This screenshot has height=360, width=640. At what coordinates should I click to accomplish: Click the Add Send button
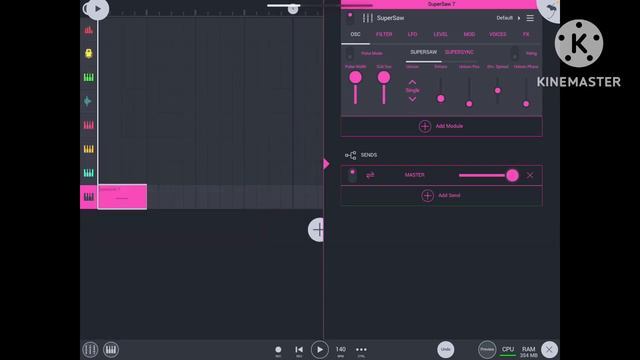[441, 196]
